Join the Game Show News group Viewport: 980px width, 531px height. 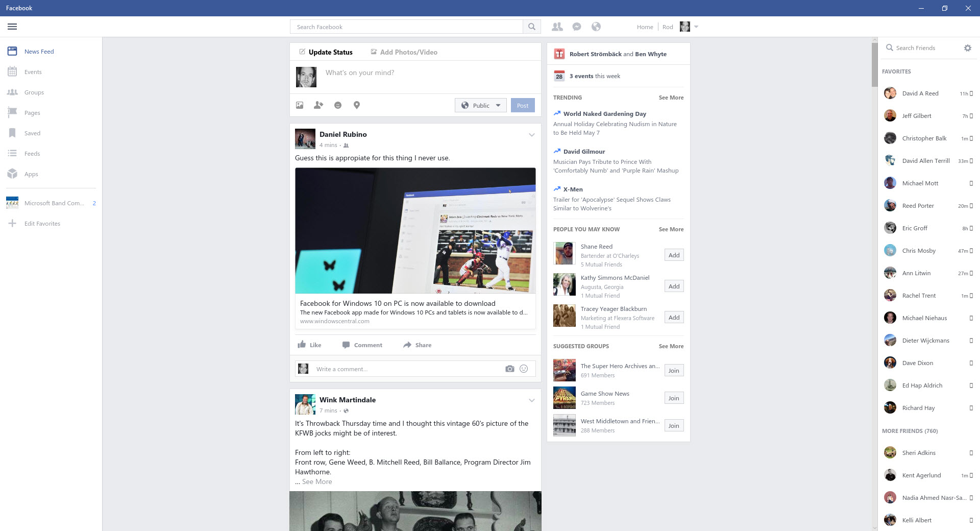[674, 398]
